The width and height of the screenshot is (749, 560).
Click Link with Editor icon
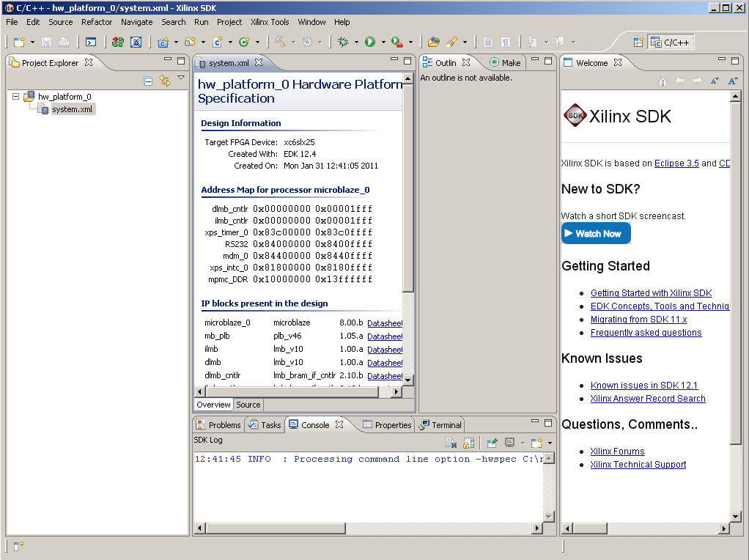coord(165,81)
